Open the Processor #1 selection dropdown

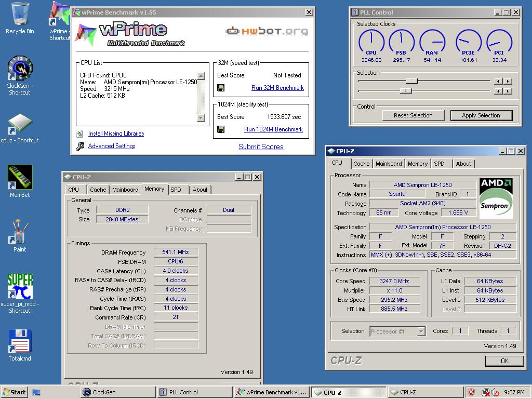(x=421, y=331)
